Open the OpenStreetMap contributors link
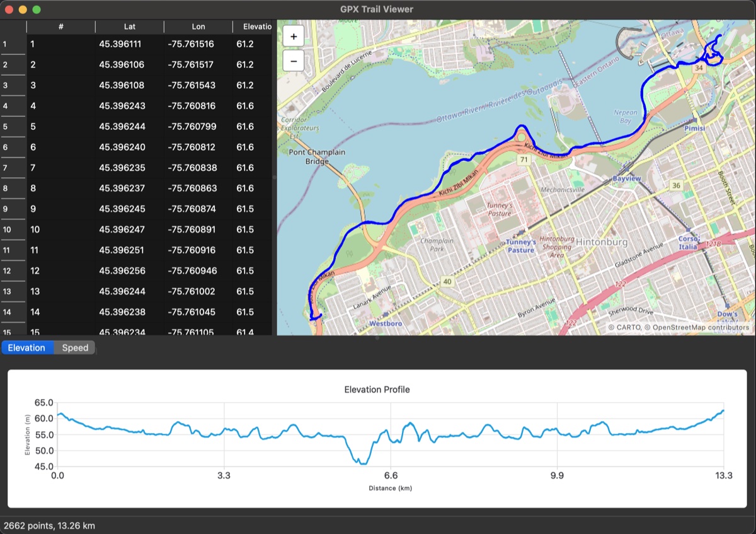 pyautogui.click(x=701, y=327)
